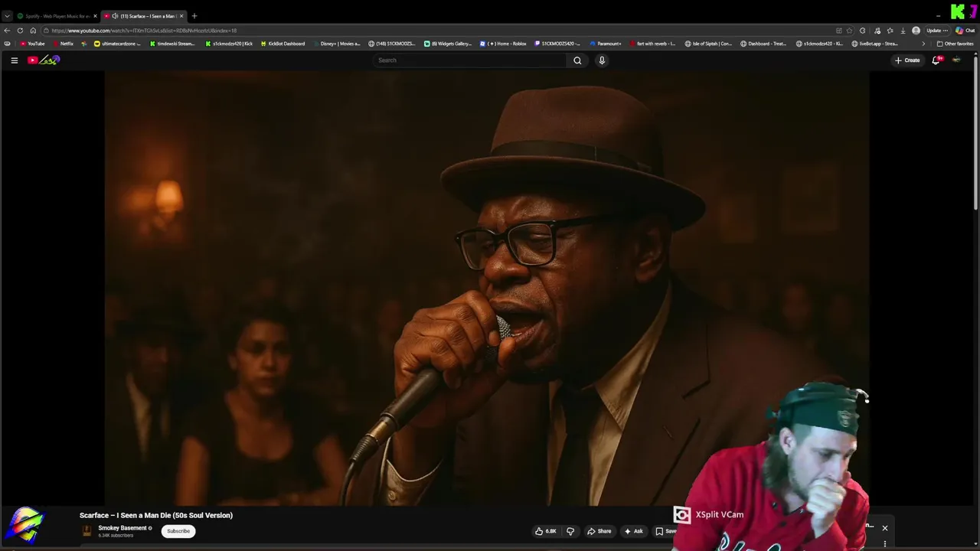Close the Scarface YouTube tab
Image resolution: width=980 pixels, height=551 pixels.
point(181,16)
